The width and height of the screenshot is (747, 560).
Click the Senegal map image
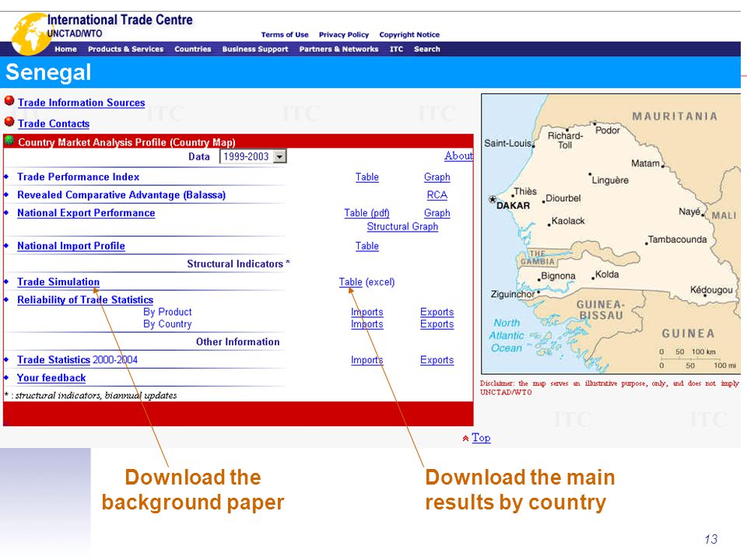click(x=611, y=234)
